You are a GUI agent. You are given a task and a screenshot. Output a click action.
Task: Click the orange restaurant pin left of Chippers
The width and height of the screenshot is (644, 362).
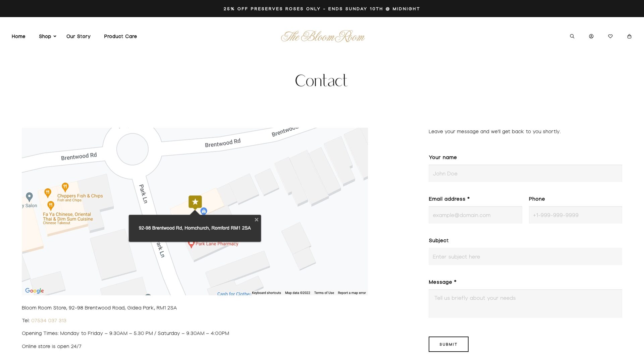(48, 192)
